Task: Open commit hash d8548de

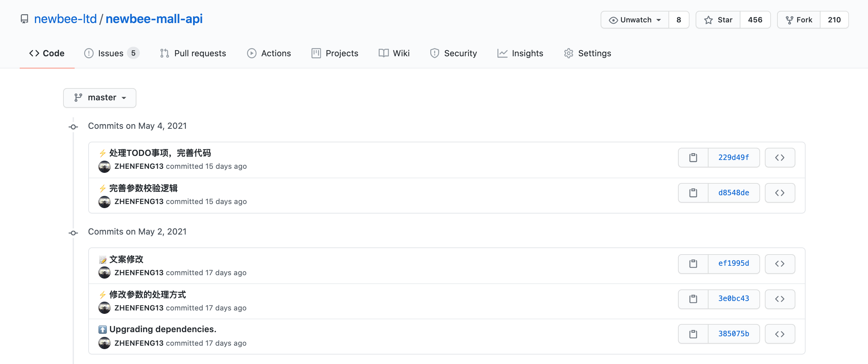Action: point(734,193)
